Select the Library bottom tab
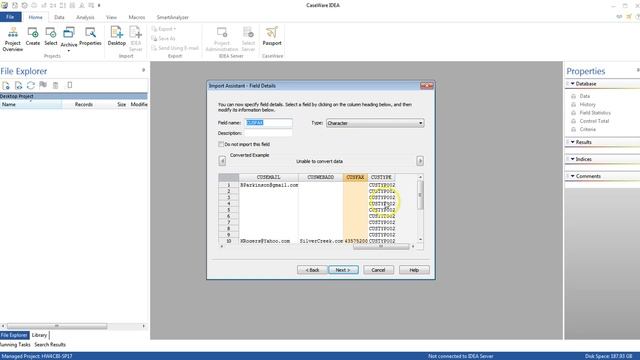 tap(40, 335)
